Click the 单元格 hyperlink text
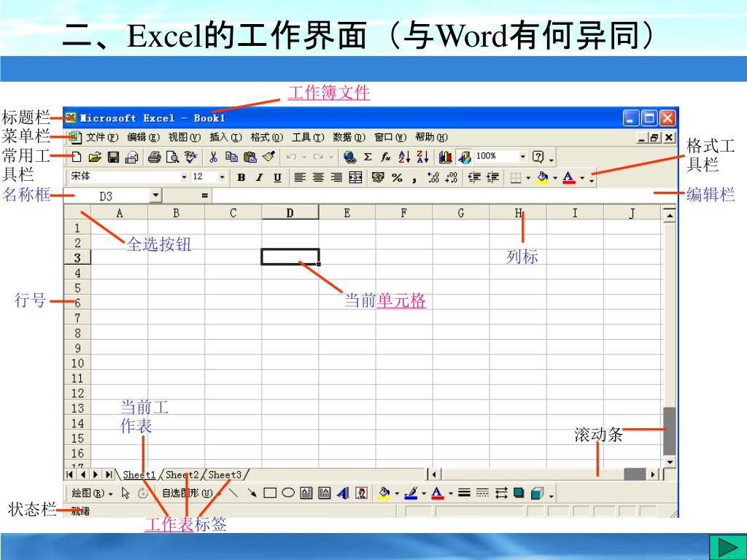 pos(401,300)
